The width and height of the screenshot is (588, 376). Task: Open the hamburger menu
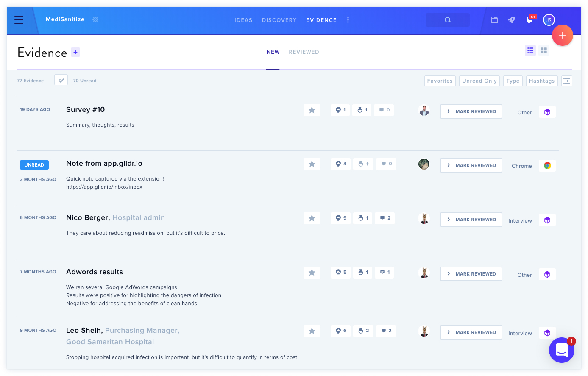click(19, 20)
